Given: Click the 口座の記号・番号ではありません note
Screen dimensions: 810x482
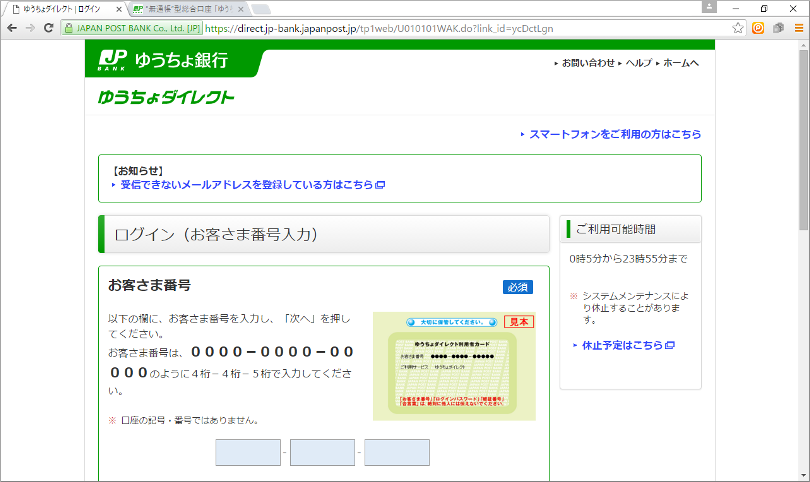Looking at the screenshot, I should [190, 421].
